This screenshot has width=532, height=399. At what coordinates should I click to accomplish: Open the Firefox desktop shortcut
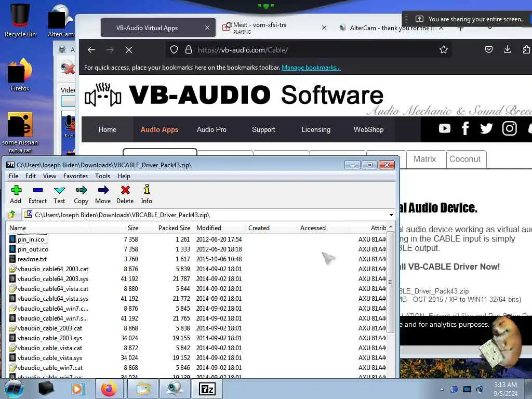coord(20,75)
